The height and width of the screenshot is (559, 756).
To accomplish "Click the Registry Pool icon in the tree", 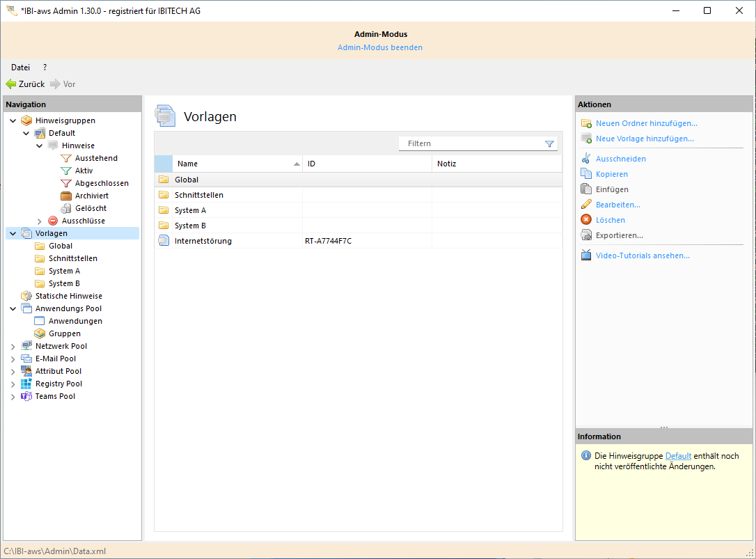I will pyautogui.click(x=26, y=384).
